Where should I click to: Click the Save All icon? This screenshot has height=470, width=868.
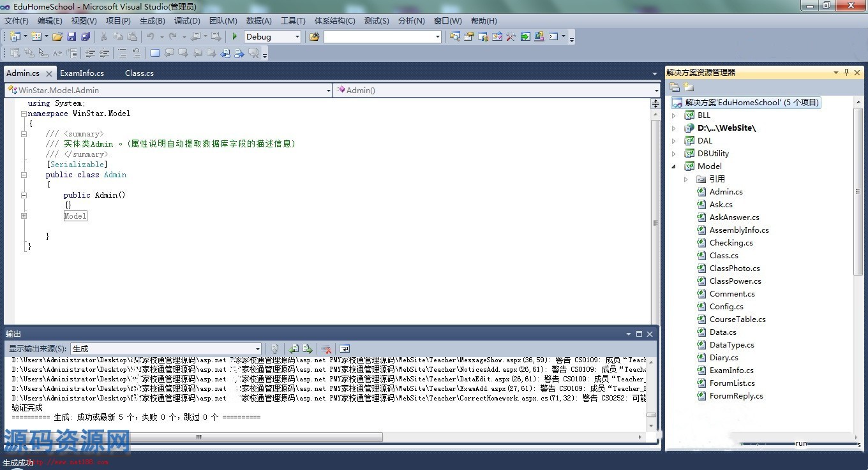[x=86, y=36]
